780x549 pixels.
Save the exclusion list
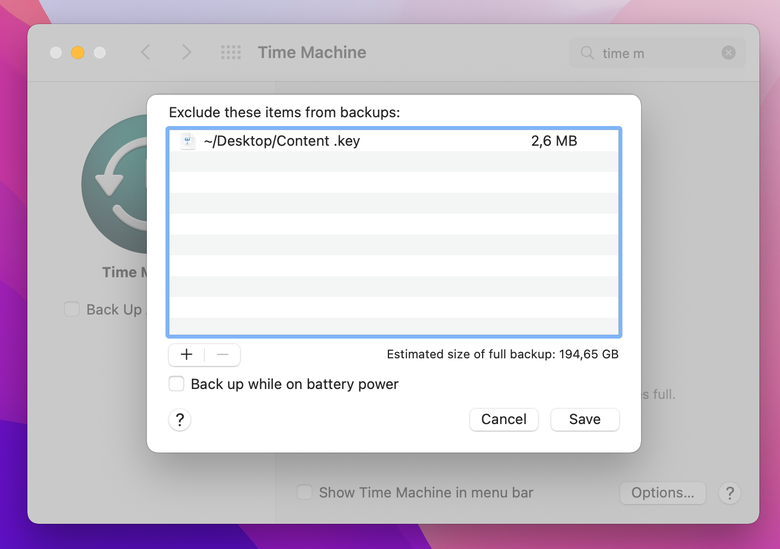click(585, 419)
